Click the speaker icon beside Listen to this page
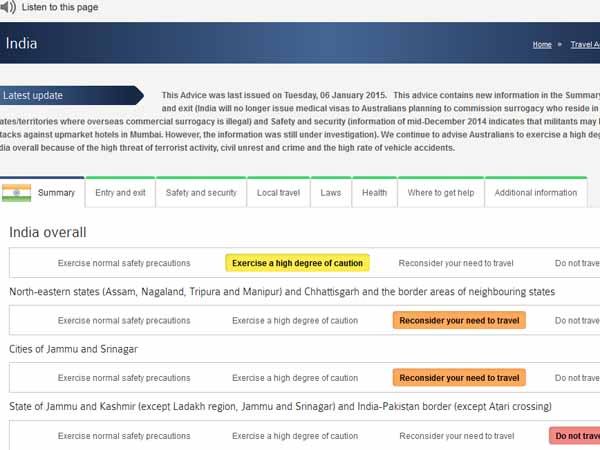This screenshot has height=450, width=600. (6, 7)
